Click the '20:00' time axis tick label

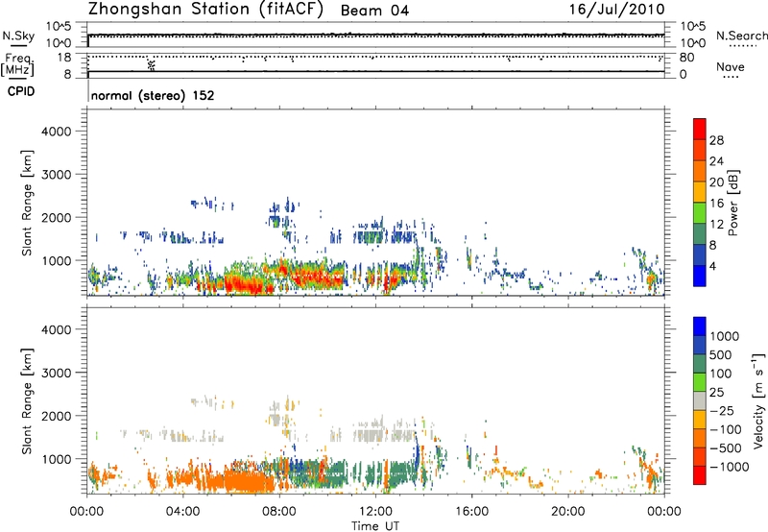click(x=567, y=512)
